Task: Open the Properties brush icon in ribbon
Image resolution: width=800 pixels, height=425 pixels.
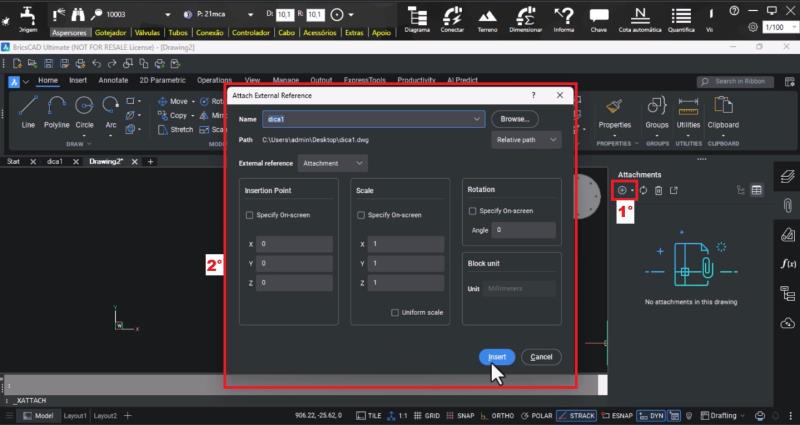Action: click(x=613, y=108)
